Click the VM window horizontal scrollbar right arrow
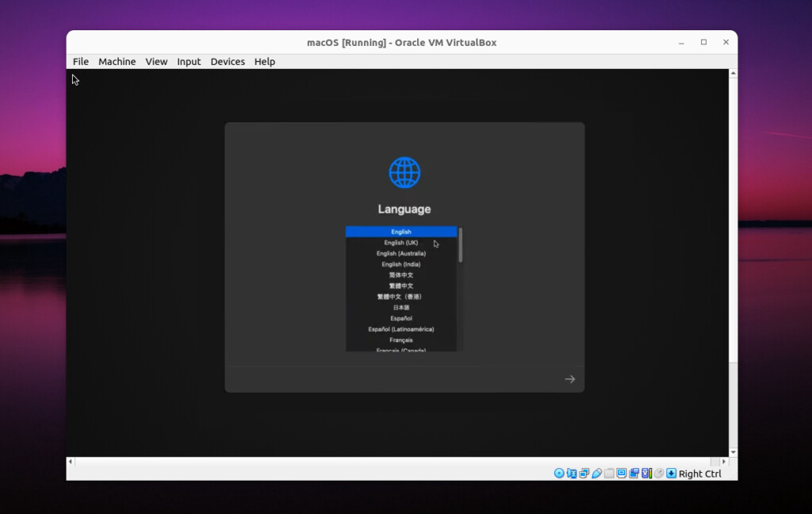Screen dimensions: 812x514 pyautogui.click(x=723, y=462)
